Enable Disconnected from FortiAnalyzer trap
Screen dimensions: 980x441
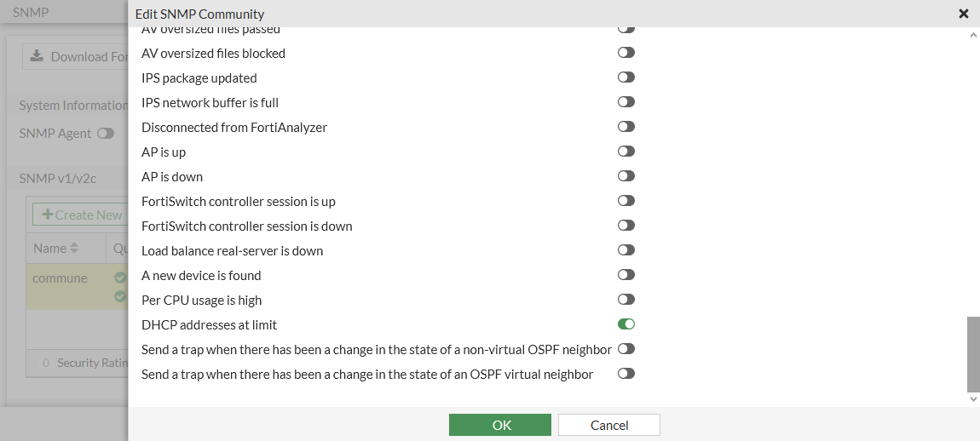626,127
